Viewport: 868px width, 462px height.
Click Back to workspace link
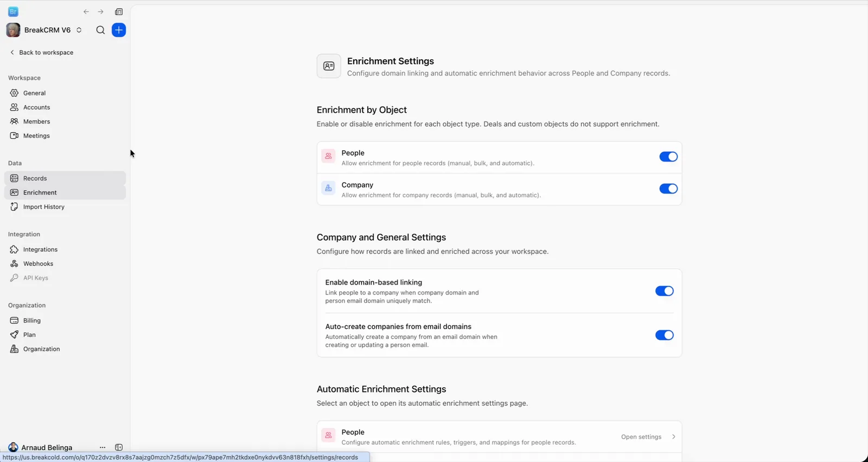(x=42, y=53)
